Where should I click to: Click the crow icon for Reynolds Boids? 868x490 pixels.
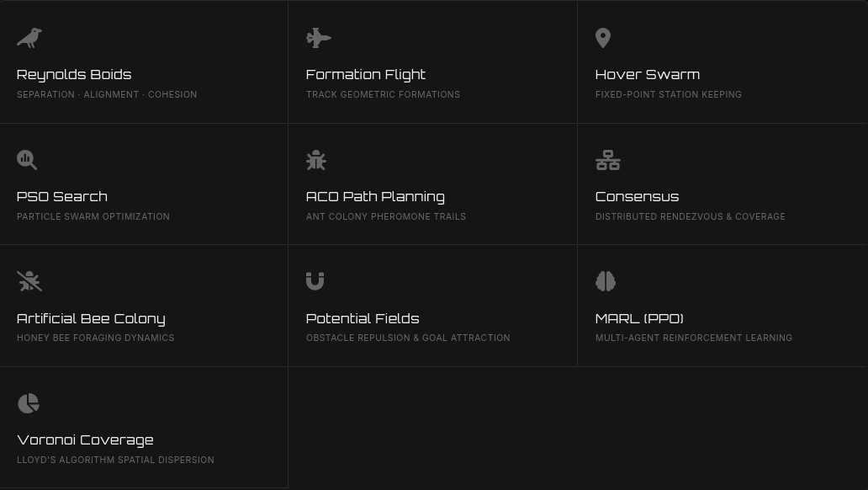pos(29,38)
